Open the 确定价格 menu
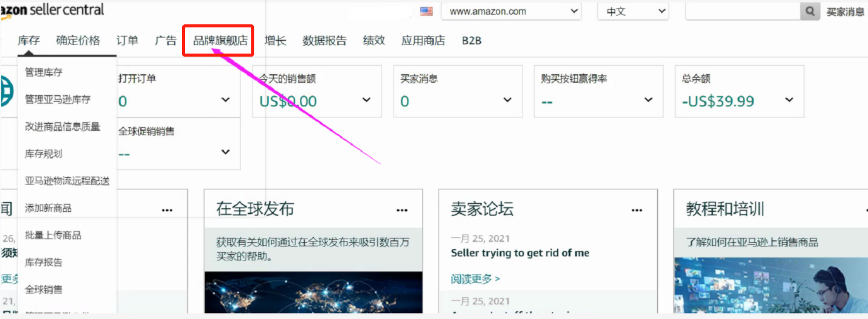Screen dimensions: 868x319 (x=78, y=40)
